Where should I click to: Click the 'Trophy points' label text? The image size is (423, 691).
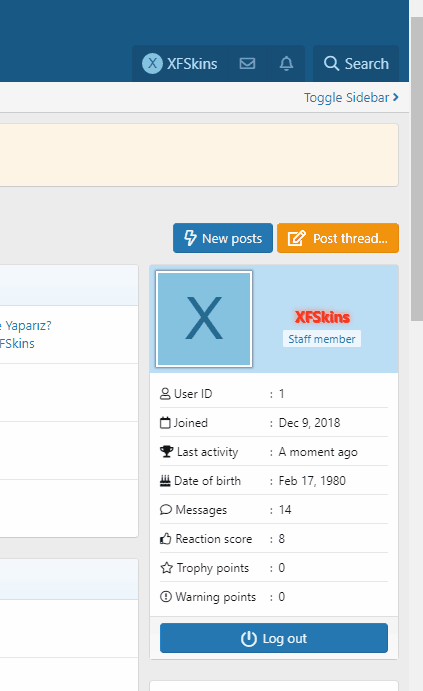213,568
